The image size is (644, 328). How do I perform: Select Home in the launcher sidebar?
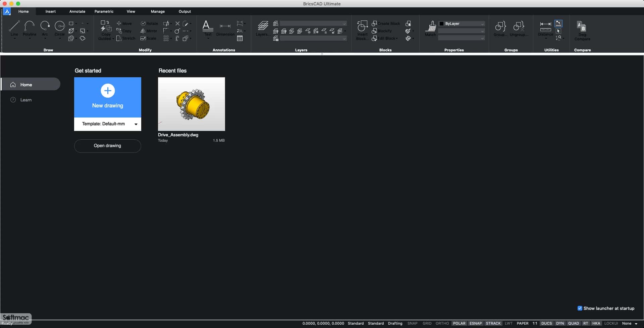click(31, 85)
